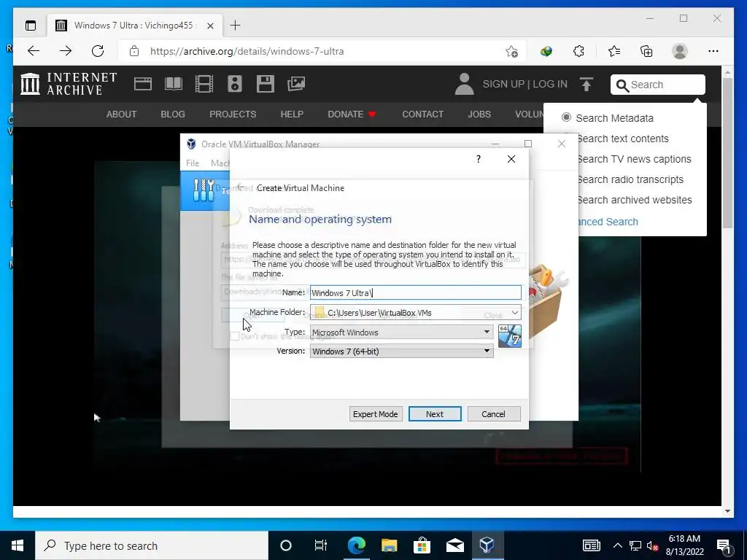Viewport: 747px width, 560px height.
Task: Add this page to favorites star
Action: [x=511, y=52]
